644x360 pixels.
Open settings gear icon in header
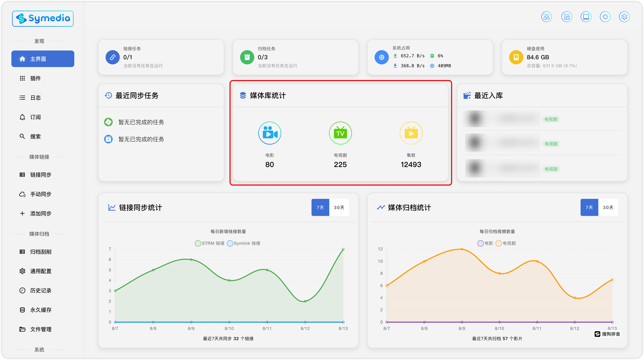pyautogui.click(x=624, y=17)
